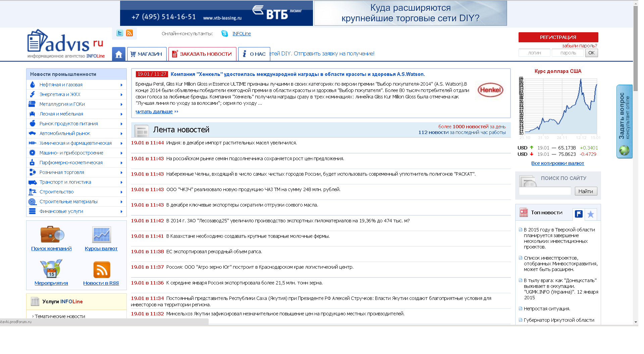644x354 pixels.
Task: Click the oil drop icon for Нефтяная и газовая
Action: coord(32,85)
